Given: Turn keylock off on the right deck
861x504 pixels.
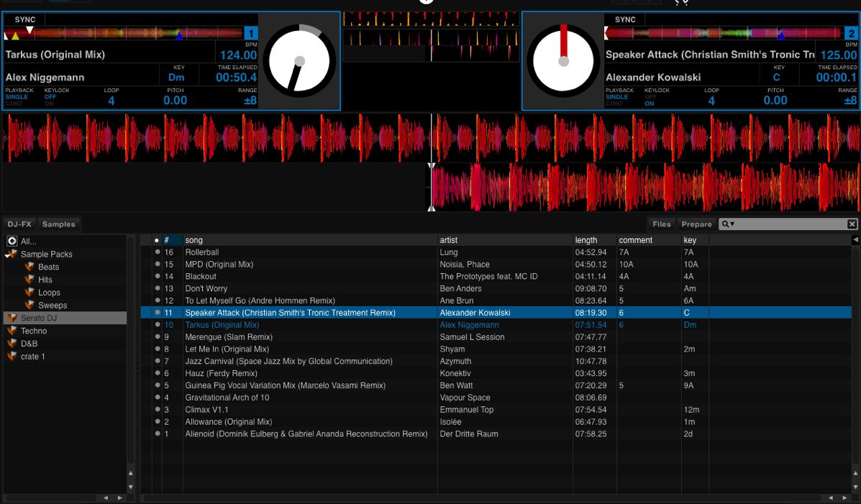Looking at the screenshot, I should tap(650, 97).
